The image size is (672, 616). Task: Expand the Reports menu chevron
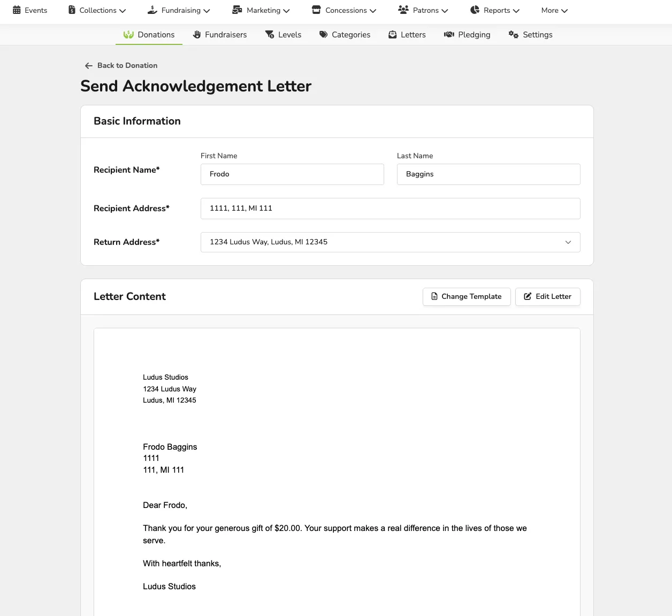pos(516,11)
